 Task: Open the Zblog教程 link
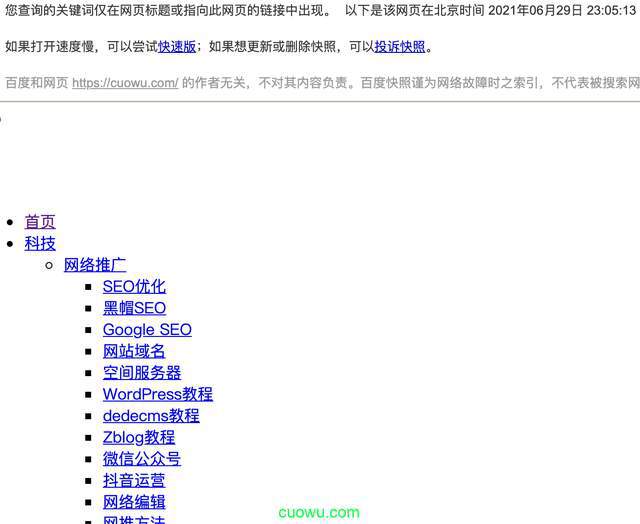(139, 438)
